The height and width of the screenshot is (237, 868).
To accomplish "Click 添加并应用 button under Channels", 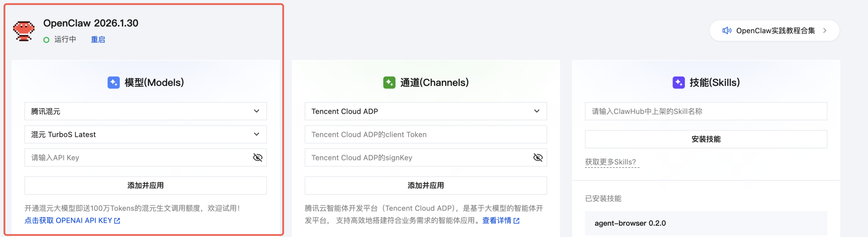I will [426, 186].
